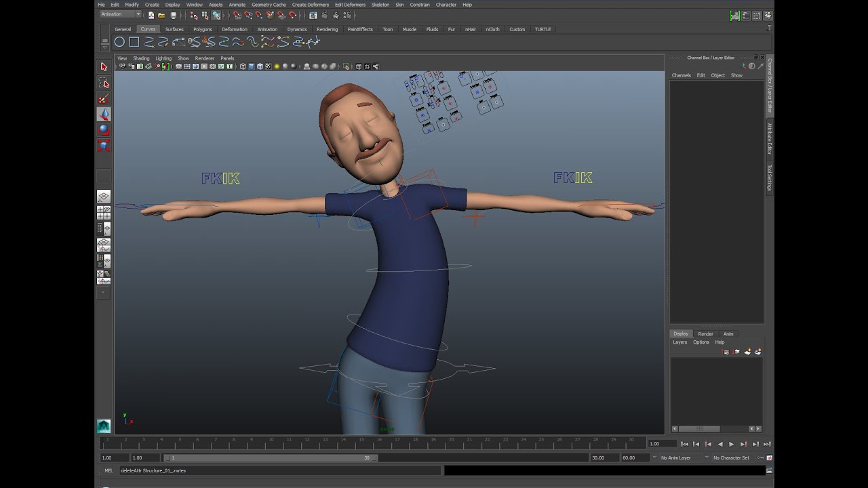Open the Attribute Editor side tab
Viewport: 868px width, 488px height.
tap(770, 138)
